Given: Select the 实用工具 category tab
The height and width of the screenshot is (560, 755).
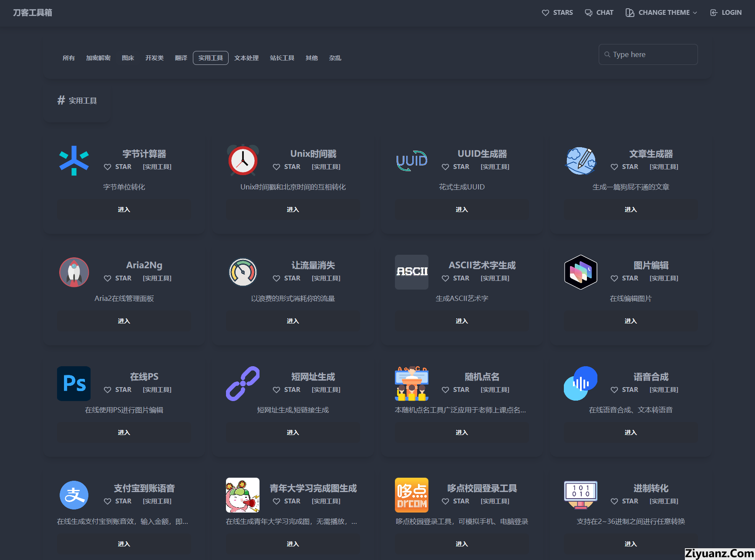Looking at the screenshot, I should coord(211,58).
